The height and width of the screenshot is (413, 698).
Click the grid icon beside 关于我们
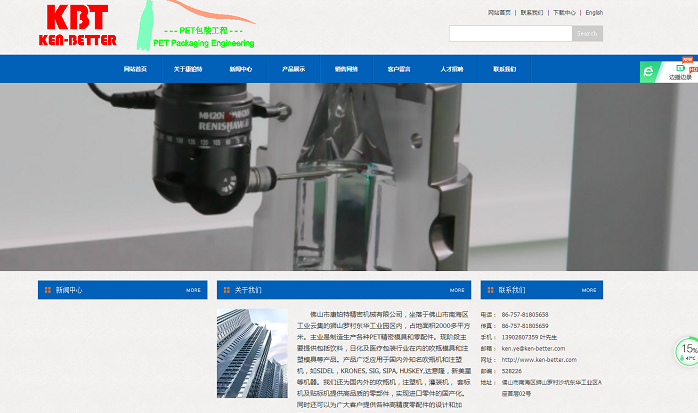[x=226, y=290]
